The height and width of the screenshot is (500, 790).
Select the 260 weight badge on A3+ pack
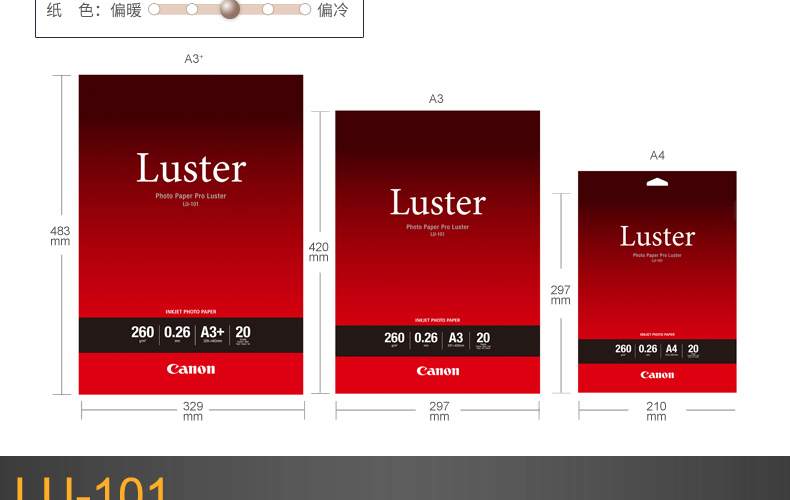(x=142, y=333)
